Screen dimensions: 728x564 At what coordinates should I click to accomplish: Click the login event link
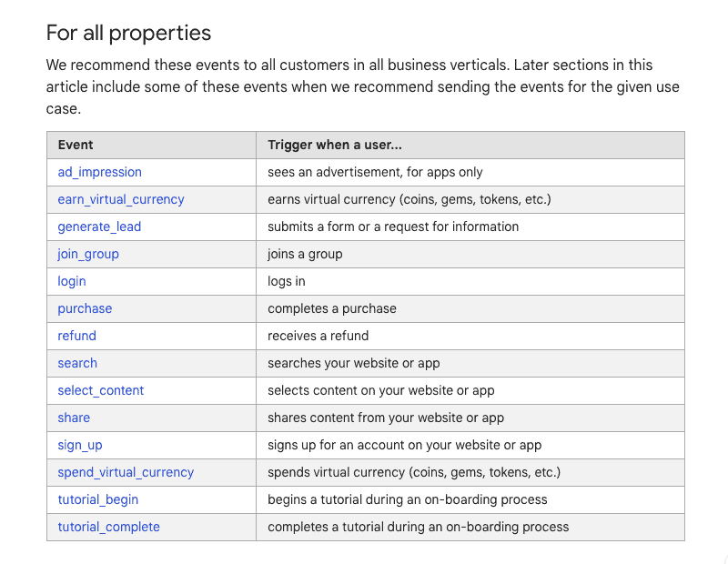[x=72, y=281]
